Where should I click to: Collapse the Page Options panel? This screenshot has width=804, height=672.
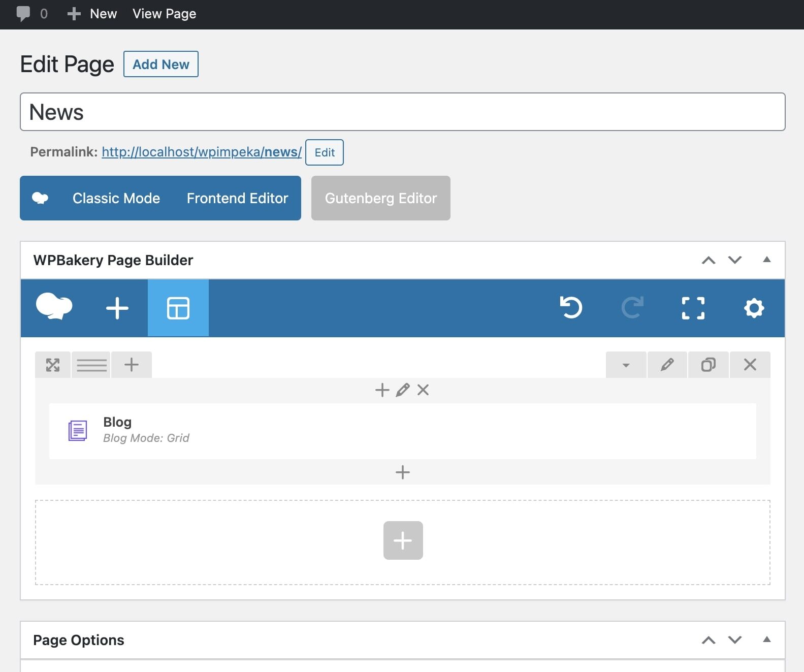click(767, 639)
